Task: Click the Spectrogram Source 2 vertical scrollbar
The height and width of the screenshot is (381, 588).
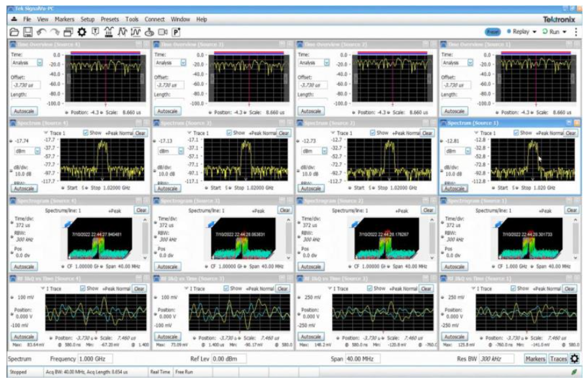Action: [x=432, y=238]
